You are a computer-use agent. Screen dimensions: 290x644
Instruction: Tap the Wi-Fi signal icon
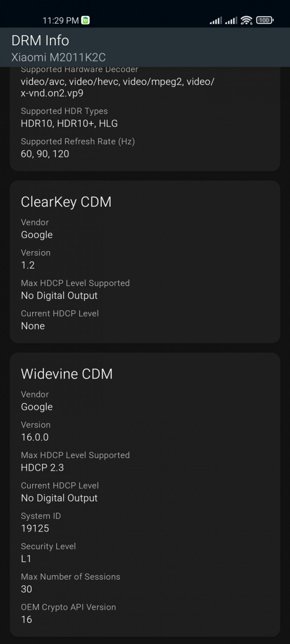click(x=246, y=20)
